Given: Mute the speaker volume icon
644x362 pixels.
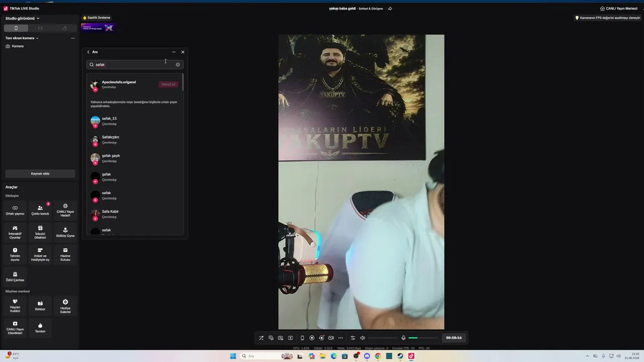Looking at the screenshot, I should coord(362,338).
